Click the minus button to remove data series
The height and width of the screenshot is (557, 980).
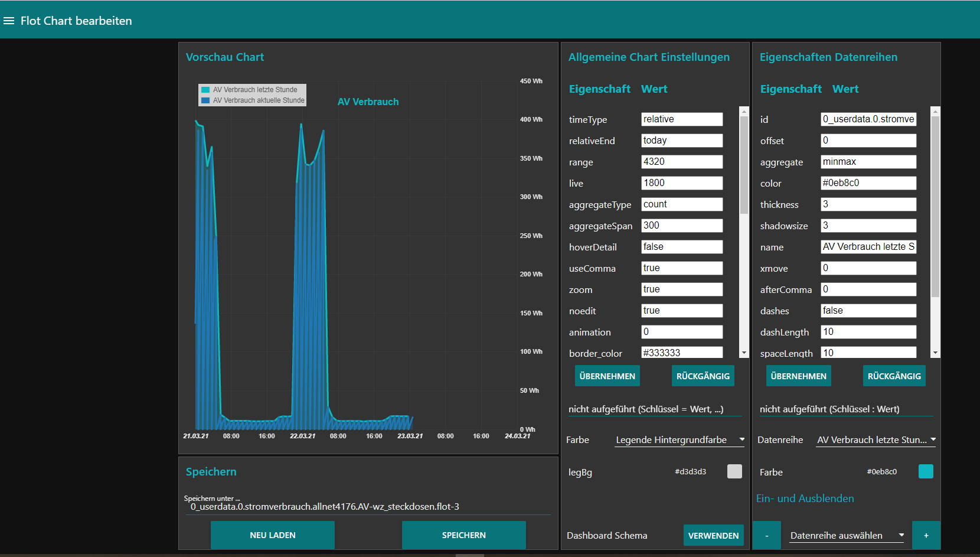(767, 535)
